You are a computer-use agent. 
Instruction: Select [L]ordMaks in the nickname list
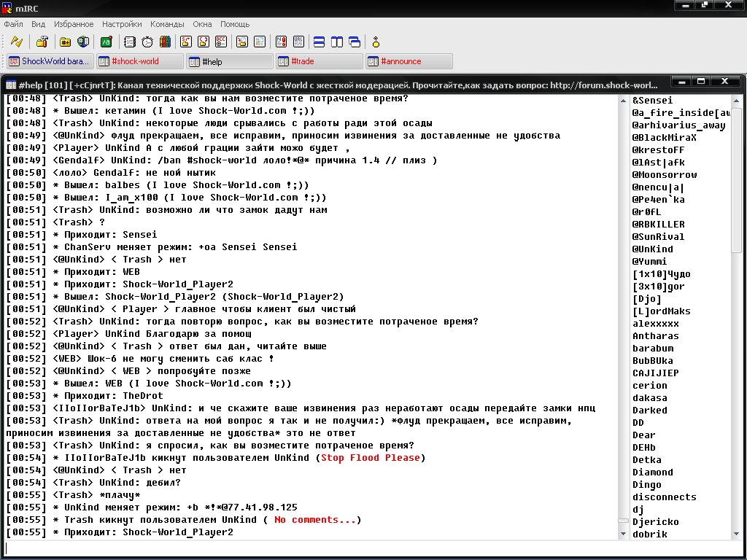click(x=661, y=311)
